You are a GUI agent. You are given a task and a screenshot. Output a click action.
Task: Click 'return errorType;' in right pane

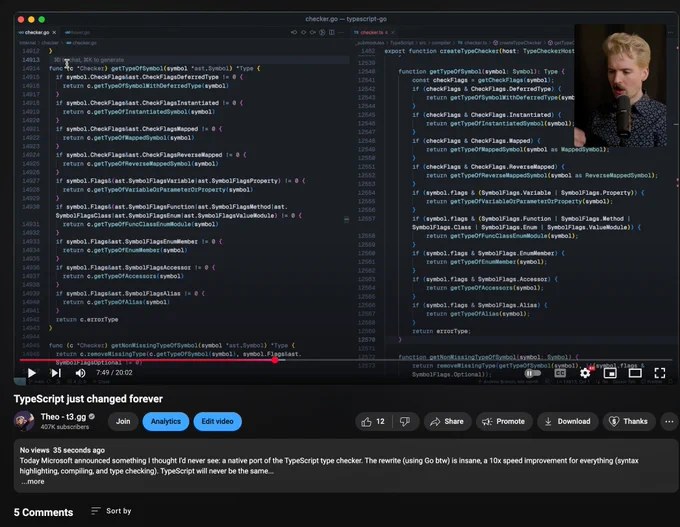click(441, 331)
